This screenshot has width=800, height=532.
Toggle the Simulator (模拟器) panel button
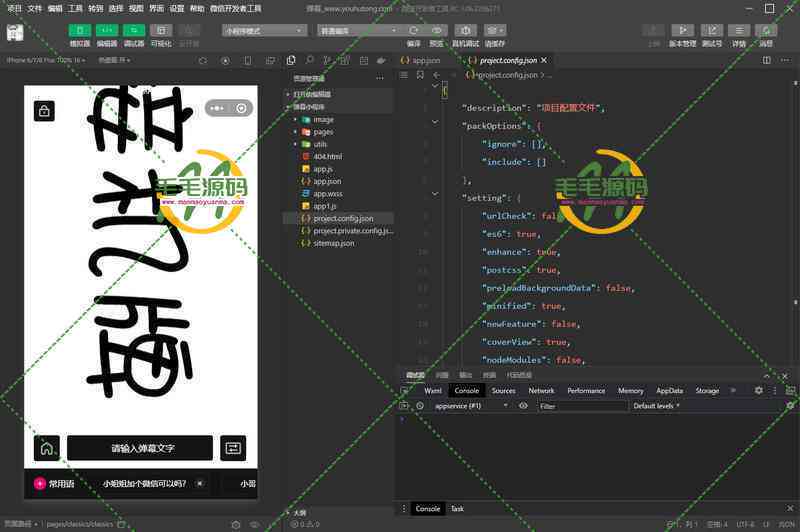pos(80,31)
